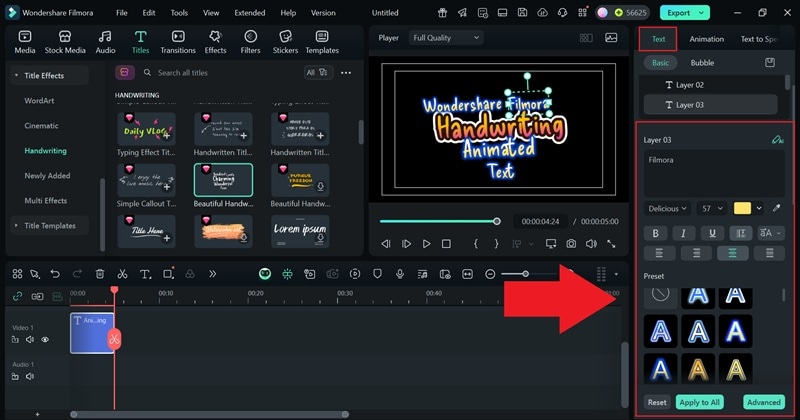The image size is (800, 420).
Task: Select the Handwriting category
Action: 45,151
